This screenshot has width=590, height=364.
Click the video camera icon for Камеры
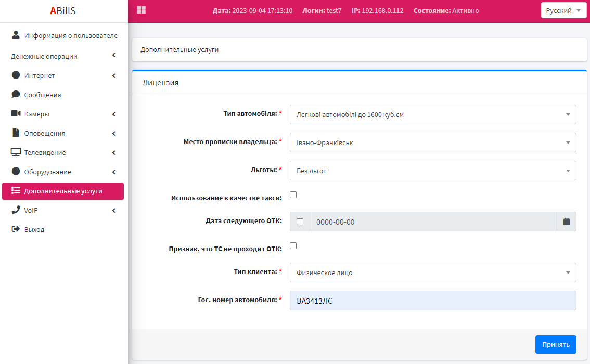16,113
